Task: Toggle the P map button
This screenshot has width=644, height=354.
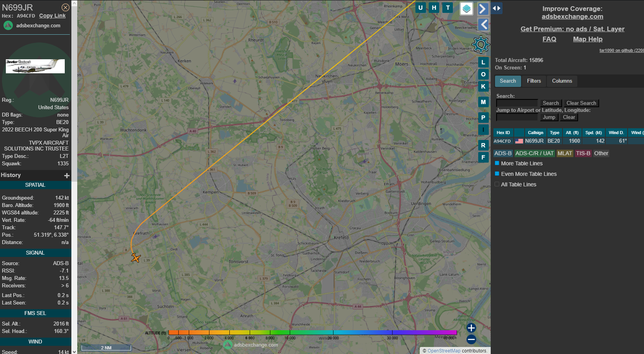Action: coord(483,118)
